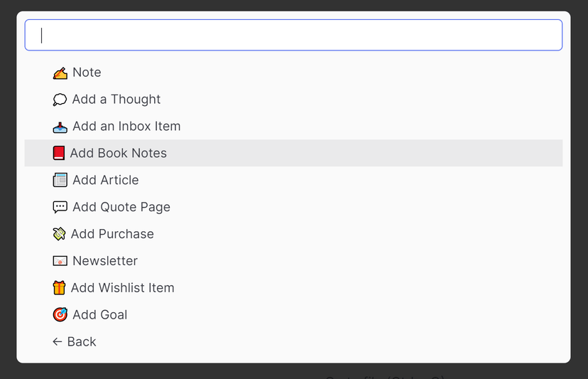Open the Newsletter template option
This screenshot has height=379, width=588.
click(x=293, y=261)
